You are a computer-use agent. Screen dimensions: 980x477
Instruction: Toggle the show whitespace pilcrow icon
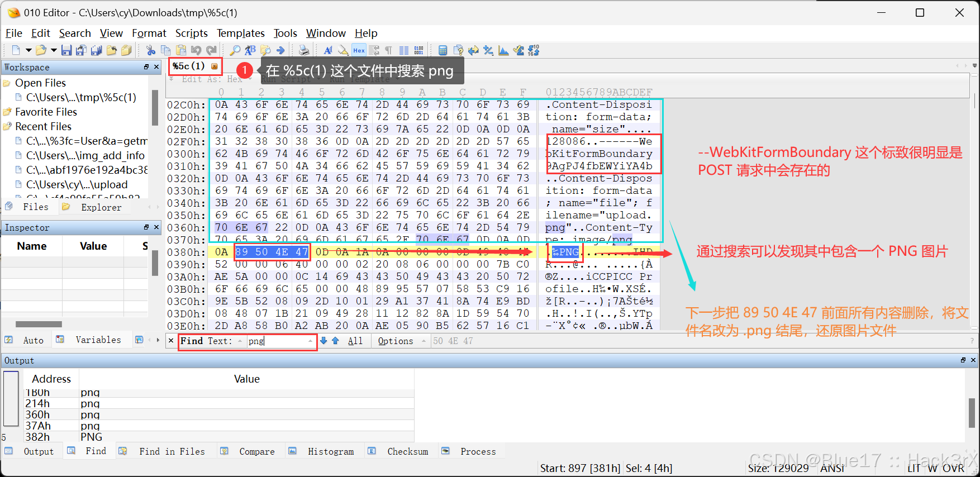389,50
